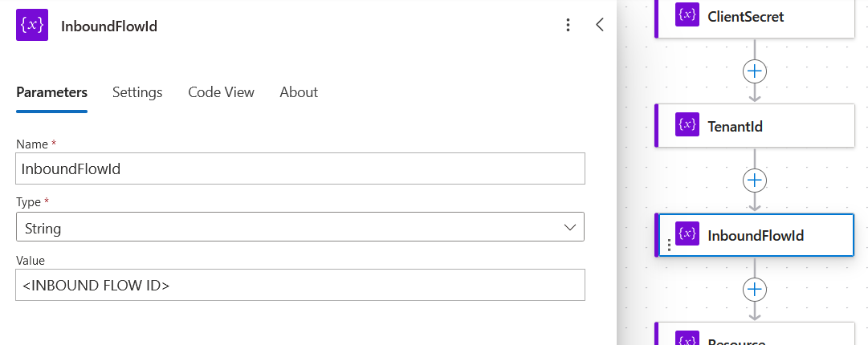The width and height of the screenshot is (868, 345).
Task: Click the ClientSecret variable icon
Action: tap(687, 16)
